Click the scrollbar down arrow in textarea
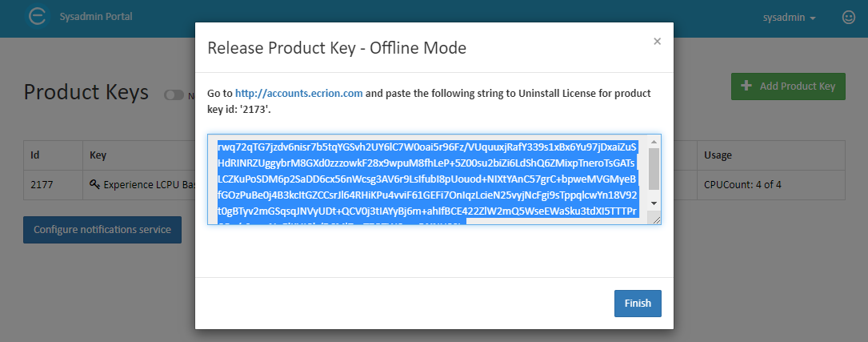This screenshot has height=342, width=868. point(654,203)
